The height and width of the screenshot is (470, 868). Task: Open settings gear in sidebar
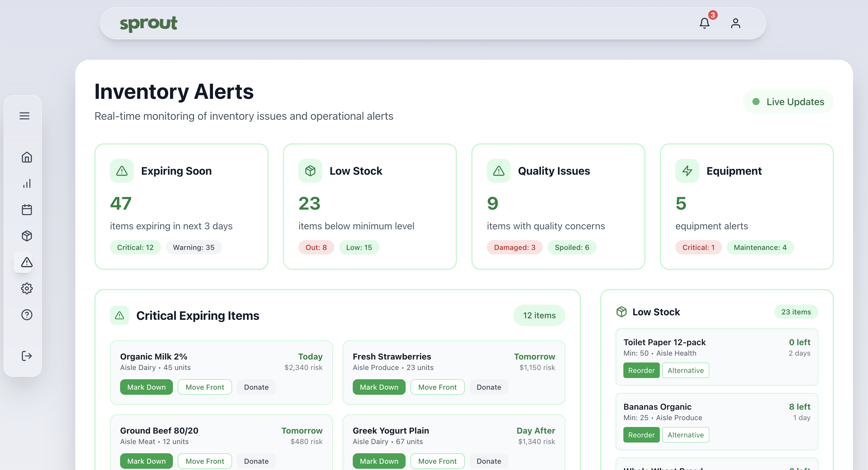click(27, 288)
